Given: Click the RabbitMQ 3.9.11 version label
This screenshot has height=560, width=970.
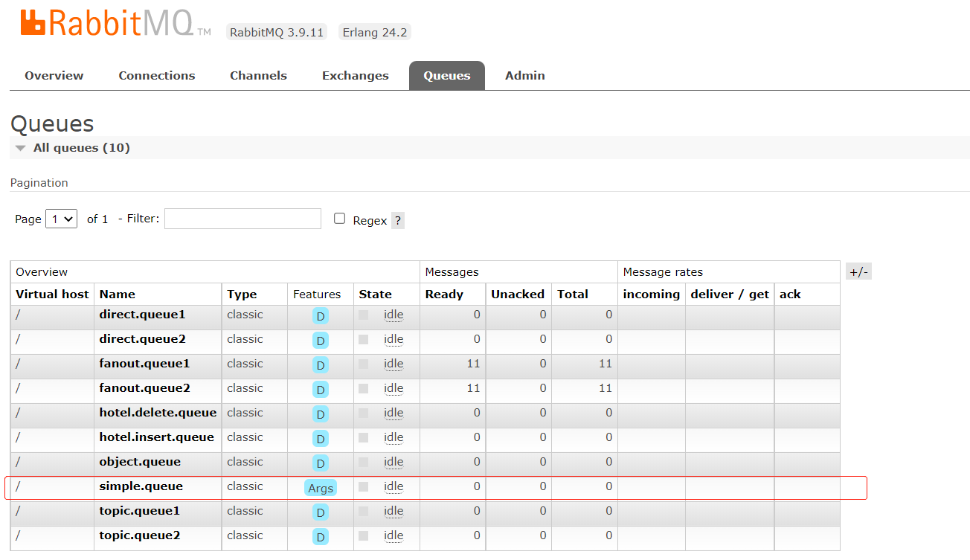Looking at the screenshot, I should click(277, 33).
